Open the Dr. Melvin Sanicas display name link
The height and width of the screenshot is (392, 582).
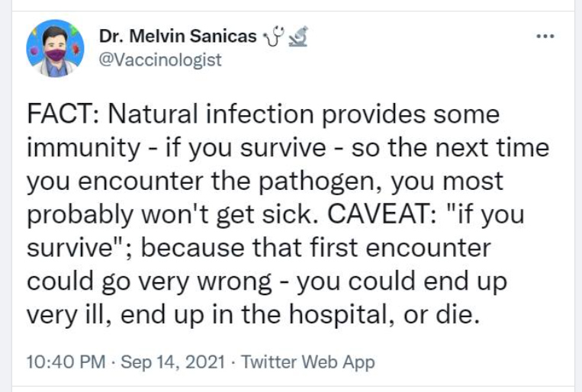pos(178,37)
